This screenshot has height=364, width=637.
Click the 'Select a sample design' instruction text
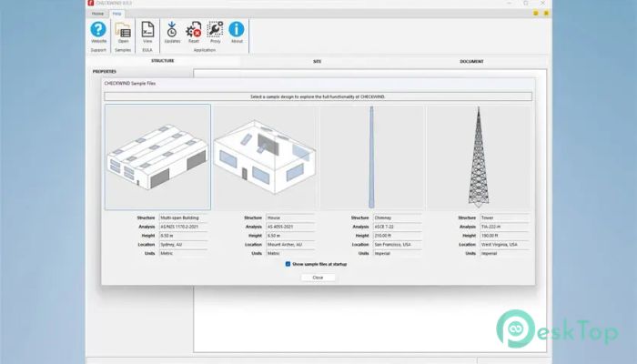tap(318, 96)
